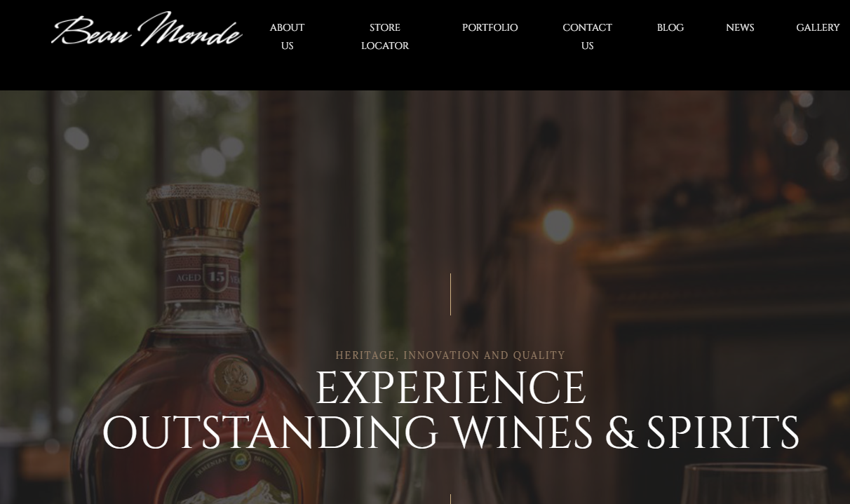Click the wine glass rim at bottom right

coord(766,468)
